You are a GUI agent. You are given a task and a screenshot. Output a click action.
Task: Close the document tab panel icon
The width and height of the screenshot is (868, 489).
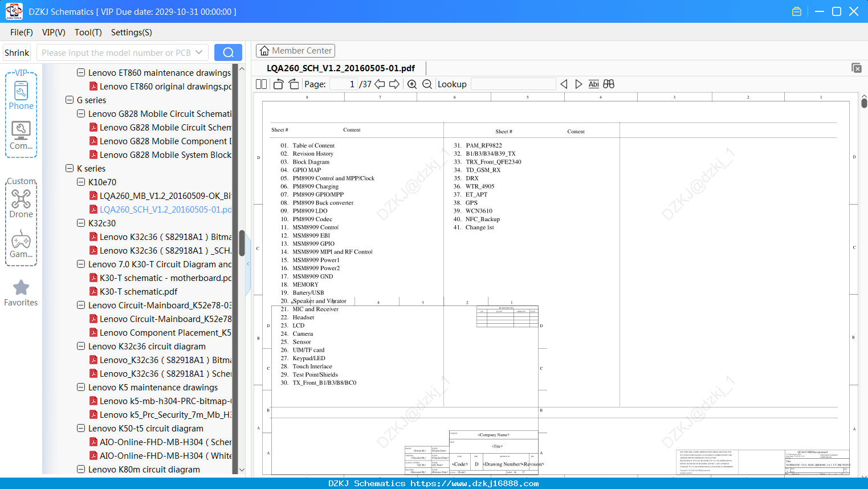856,68
